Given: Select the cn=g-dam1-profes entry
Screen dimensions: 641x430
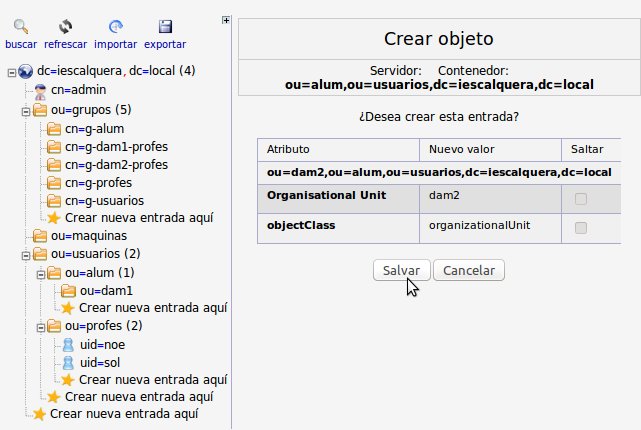Looking at the screenshot, I should pyautogui.click(x=117, y=147).
